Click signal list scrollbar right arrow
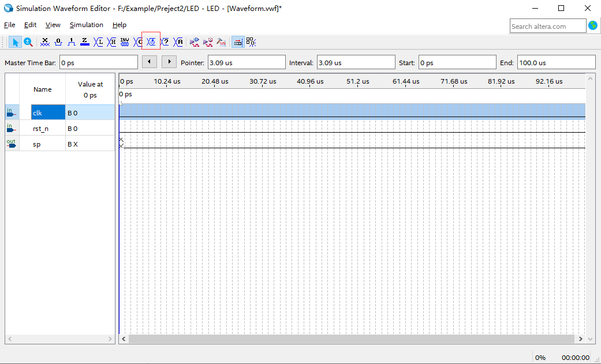 click(110, 339)
